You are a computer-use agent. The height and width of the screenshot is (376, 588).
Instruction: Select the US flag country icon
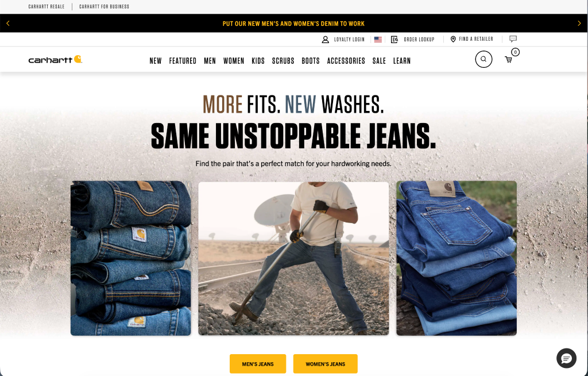(x=378, y=40)
